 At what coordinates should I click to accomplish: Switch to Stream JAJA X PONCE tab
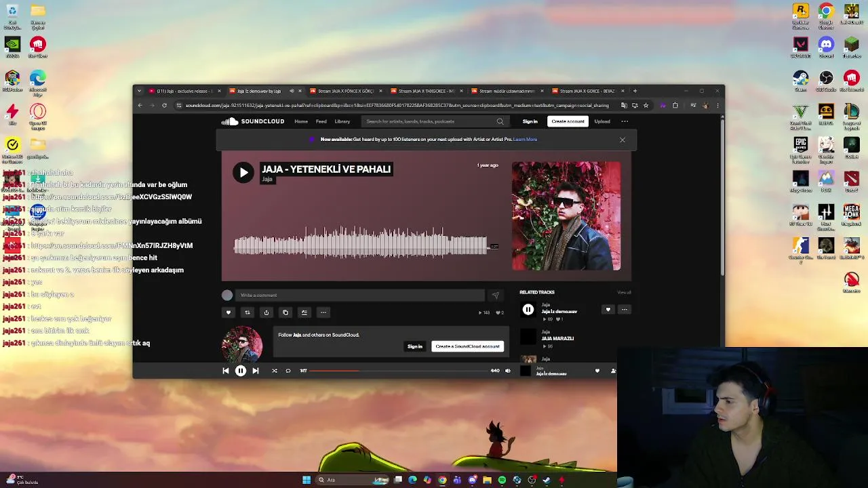344,91
